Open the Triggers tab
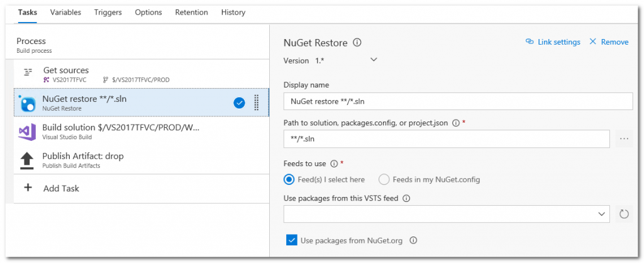Viewport: 644px width, 263px height. (x=108, y=12)
